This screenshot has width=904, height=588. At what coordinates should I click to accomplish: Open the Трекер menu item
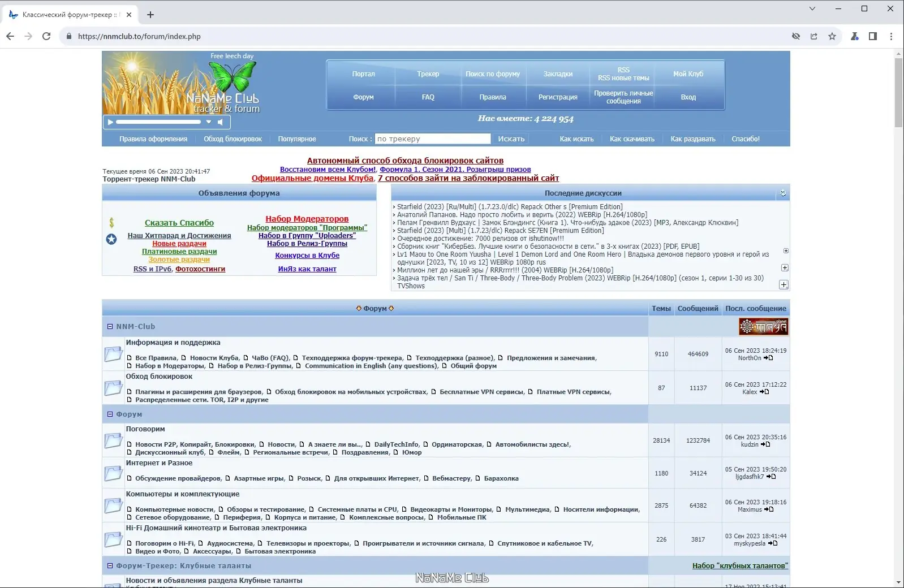pyautogui.click(x=428, y=74)
